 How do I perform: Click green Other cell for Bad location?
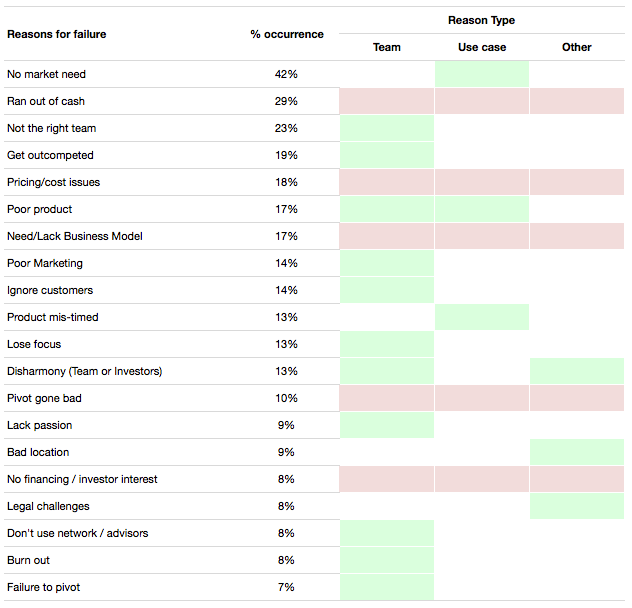pyautogui.click(x=577, y=452)
